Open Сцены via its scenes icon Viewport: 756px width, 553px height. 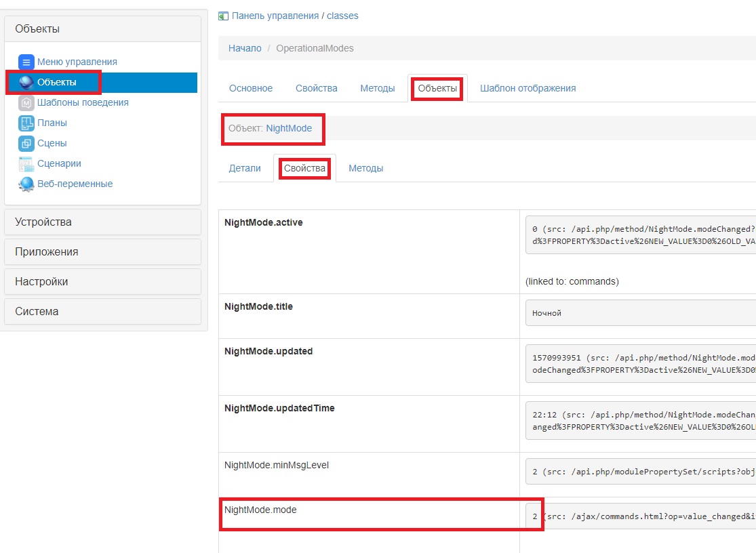pyautogui.click(x=25, y=143)
